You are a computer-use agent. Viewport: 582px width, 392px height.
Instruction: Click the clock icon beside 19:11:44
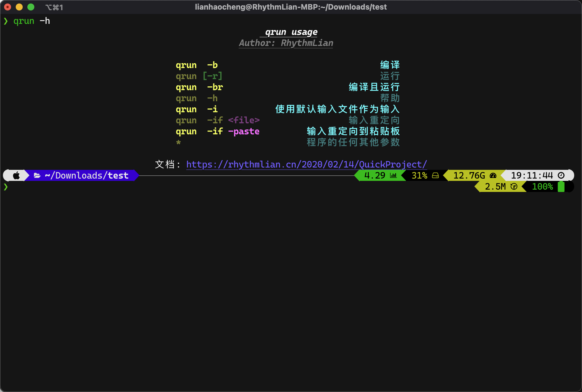click(561, 175)
